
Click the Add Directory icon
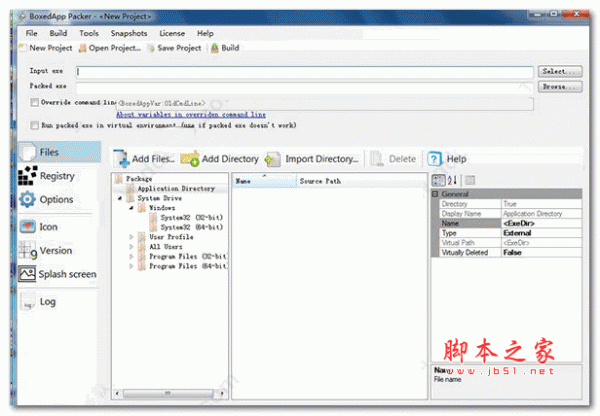tap(190, 159)
